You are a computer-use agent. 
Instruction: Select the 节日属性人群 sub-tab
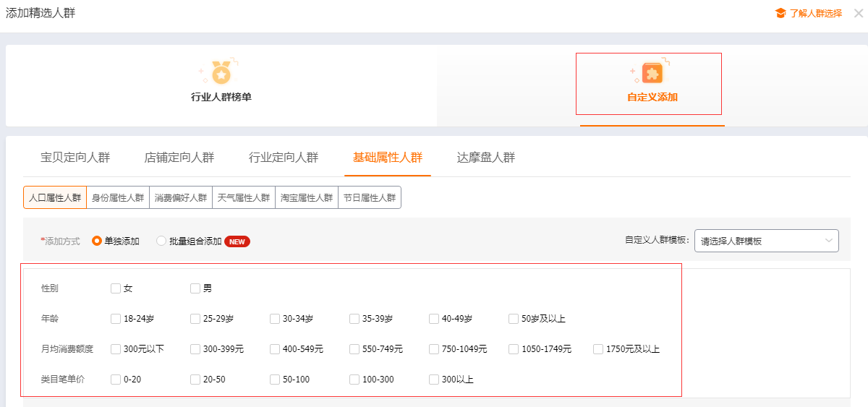pos(370,197)
